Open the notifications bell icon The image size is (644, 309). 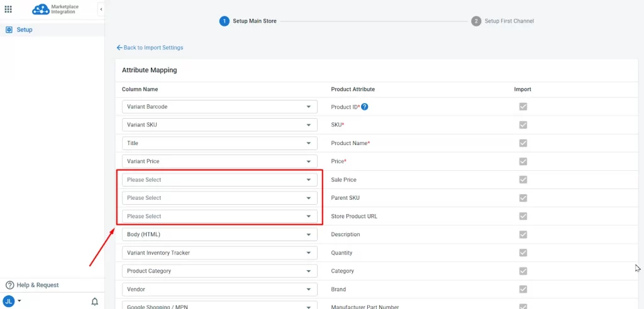(94, 302)
